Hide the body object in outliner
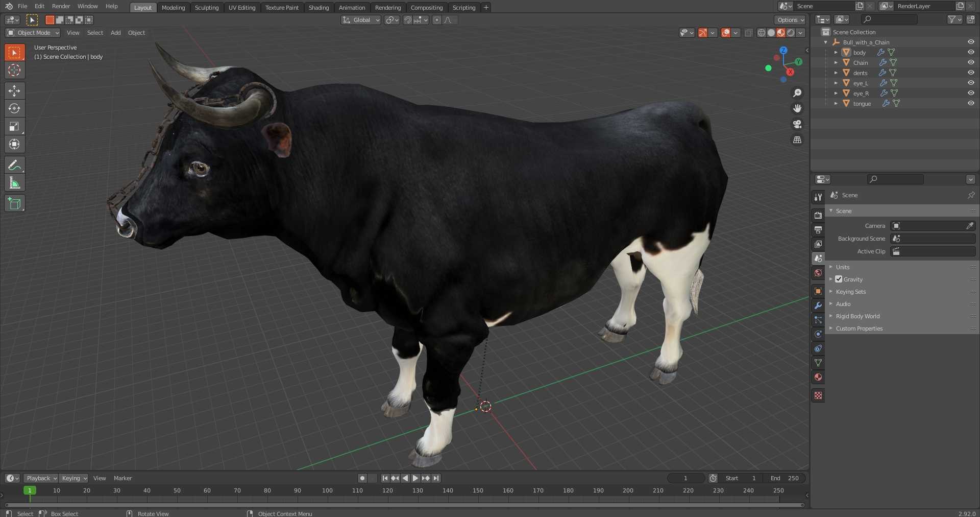The width and height of the screenshot is (980, 517). click(x=971, y=52)
